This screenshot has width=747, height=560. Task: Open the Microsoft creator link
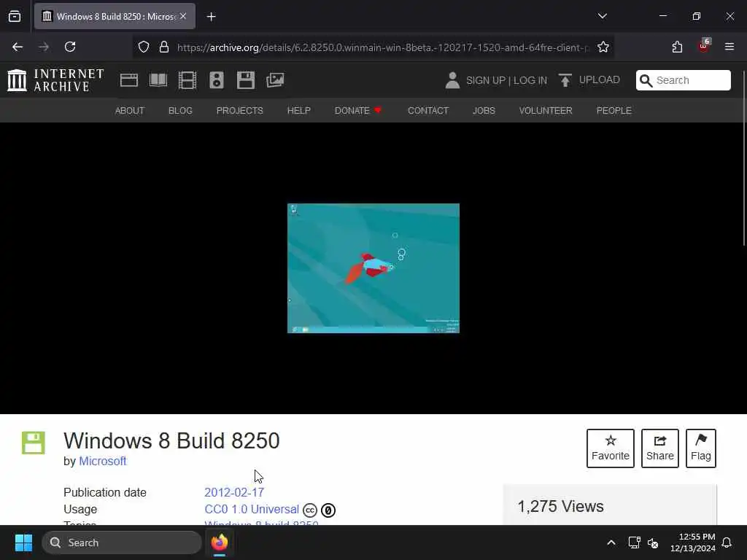[102, 462]
